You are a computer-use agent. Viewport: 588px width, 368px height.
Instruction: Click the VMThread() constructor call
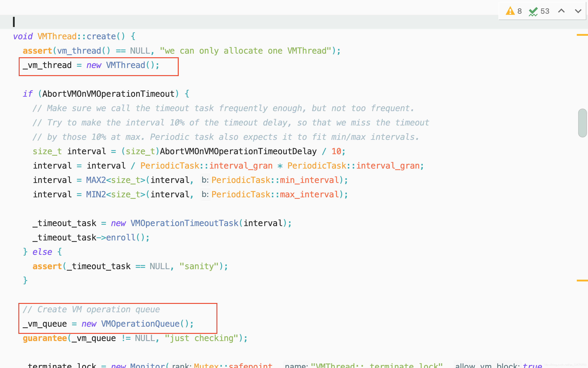pyautogui.click(x=130, y=65)
